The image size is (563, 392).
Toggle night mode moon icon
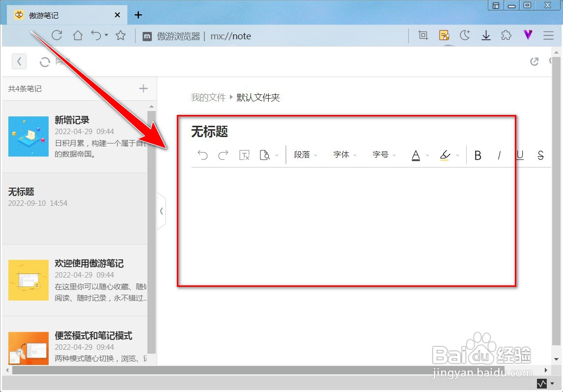tap(465, 35)
